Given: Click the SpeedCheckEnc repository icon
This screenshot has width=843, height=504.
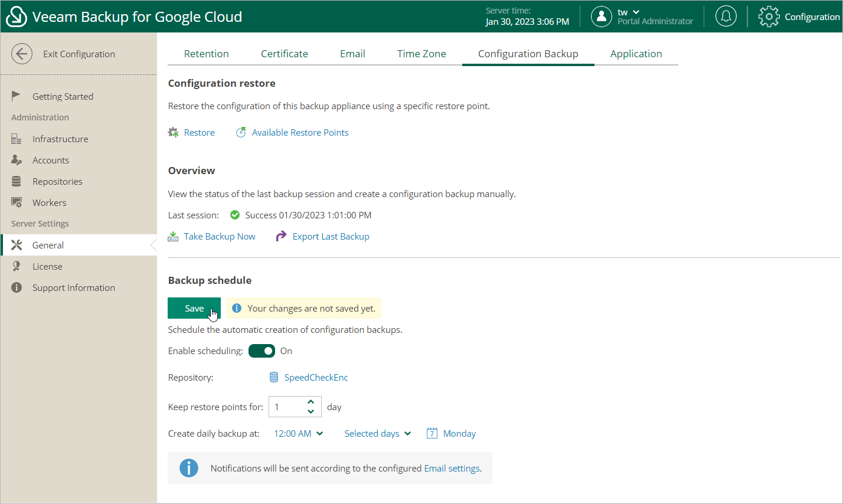Looking at the screenshot, I should 274,377.
